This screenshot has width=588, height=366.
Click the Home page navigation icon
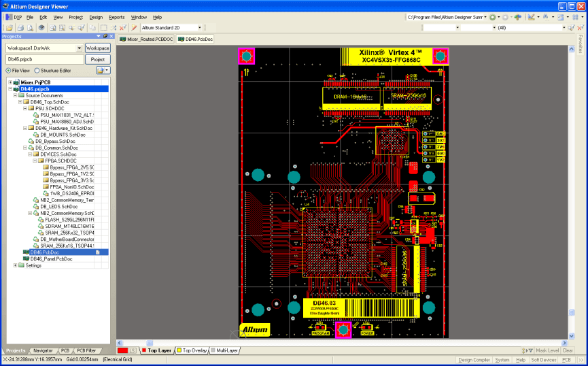(518, 17)
